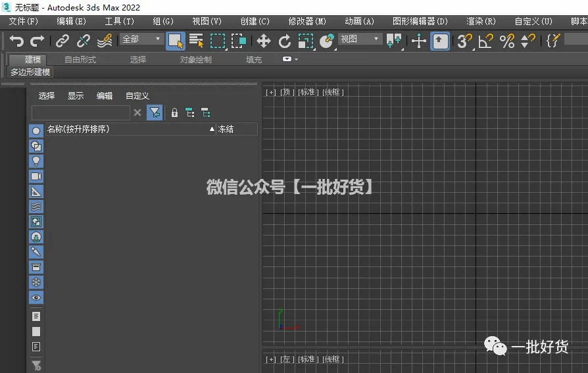Open the 动画(A) menu
The height and width of the screenshot is (373, 588).
coord(359,22)
